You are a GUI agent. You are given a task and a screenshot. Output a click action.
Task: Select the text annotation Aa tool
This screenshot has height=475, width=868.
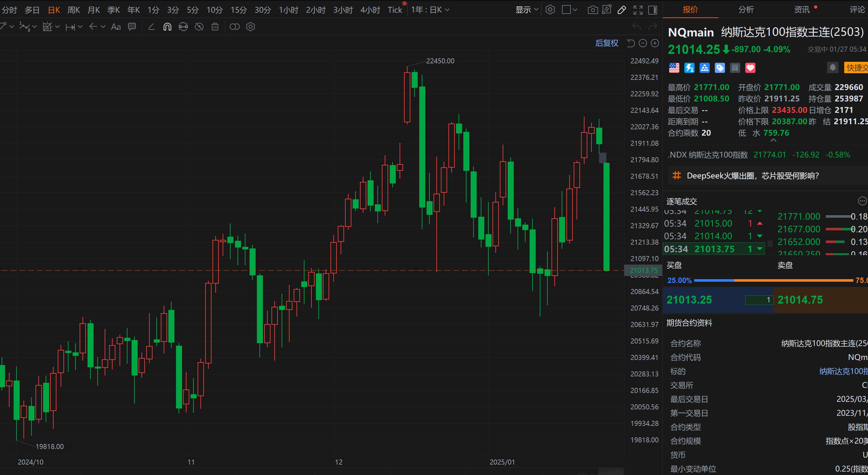115,27
